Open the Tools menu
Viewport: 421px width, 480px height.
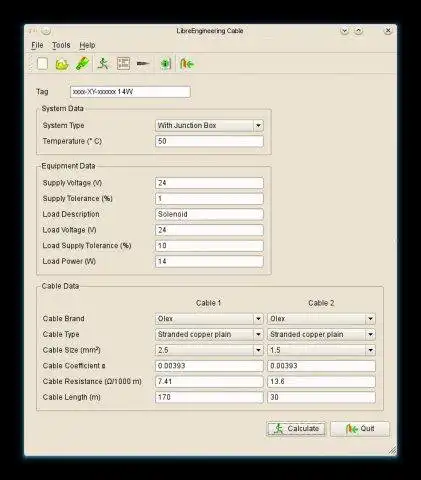click(x=61, y=45)
